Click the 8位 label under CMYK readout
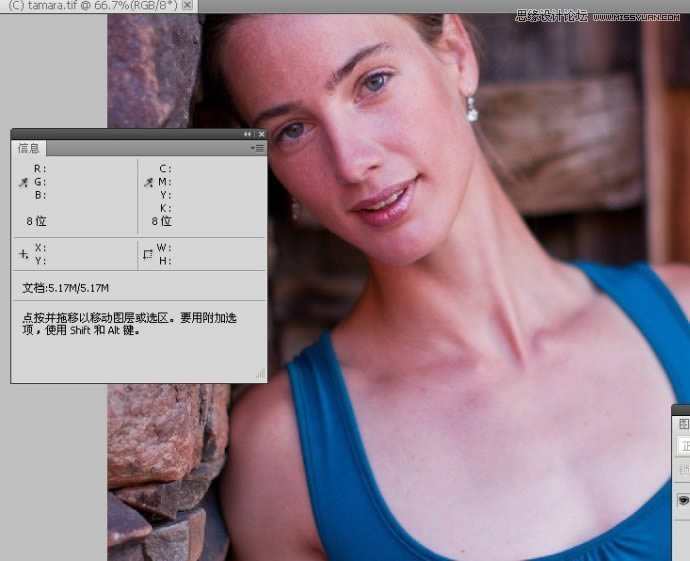The image size is (690, 561). tap(161, 221)
